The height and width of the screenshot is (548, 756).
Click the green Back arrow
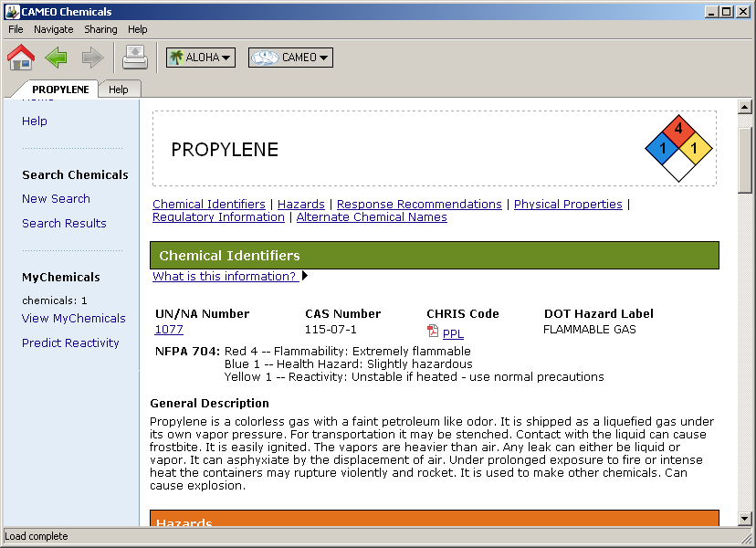57,58
